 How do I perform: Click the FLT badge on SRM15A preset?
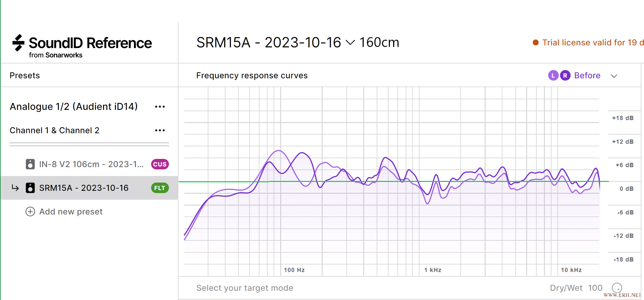coord(160,188)
